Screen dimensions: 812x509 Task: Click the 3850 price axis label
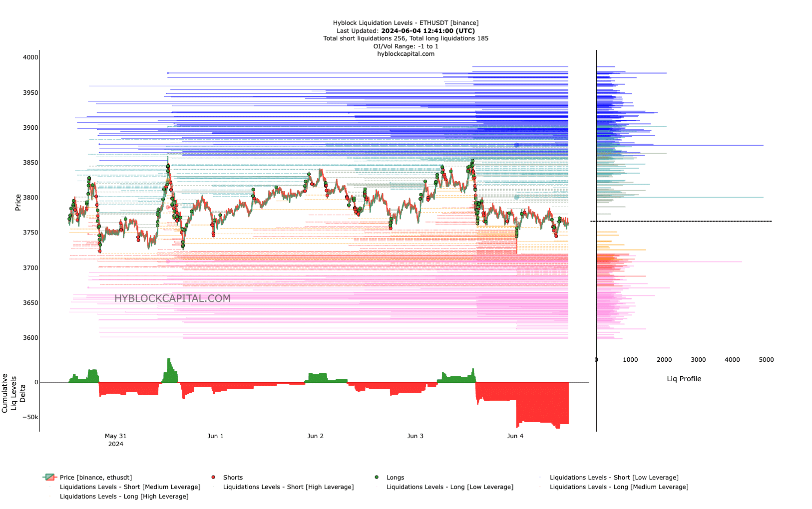(30, 163)
